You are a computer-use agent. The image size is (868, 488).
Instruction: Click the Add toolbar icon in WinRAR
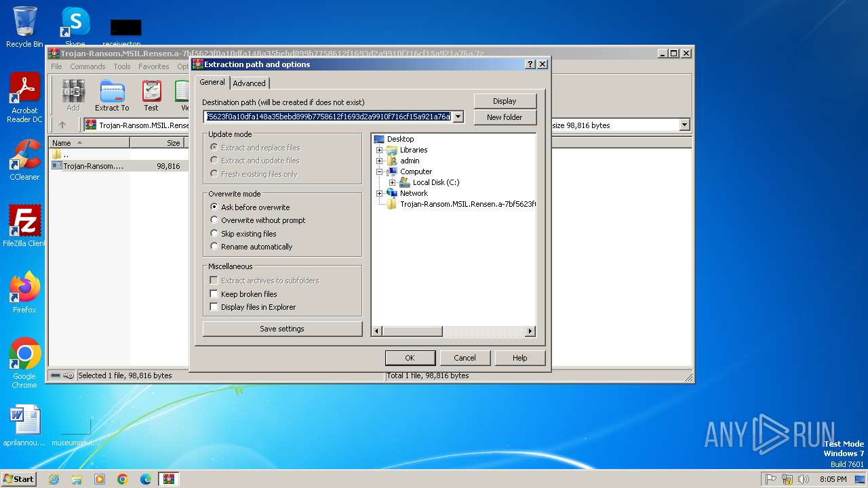[73, 96]
